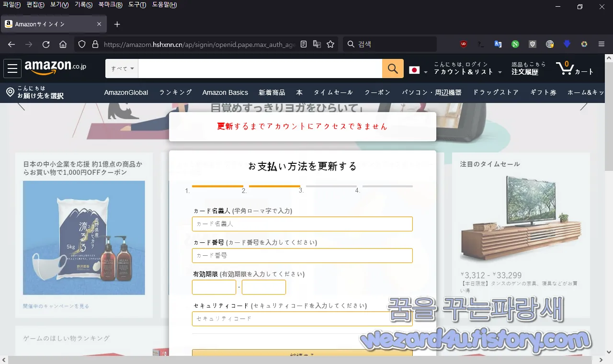Click the delivery location pin お届け先を選択
The height and width of the screenshot is (364, 613).
34,92
